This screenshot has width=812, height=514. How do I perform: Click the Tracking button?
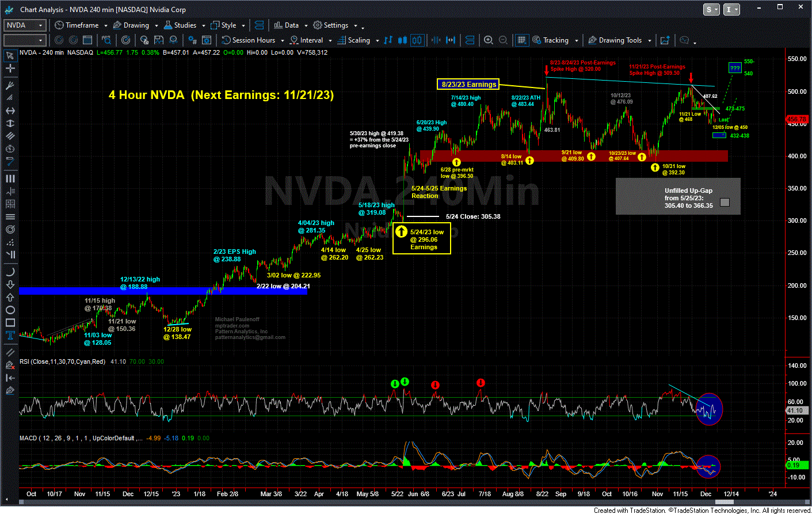tap(551, 40)
